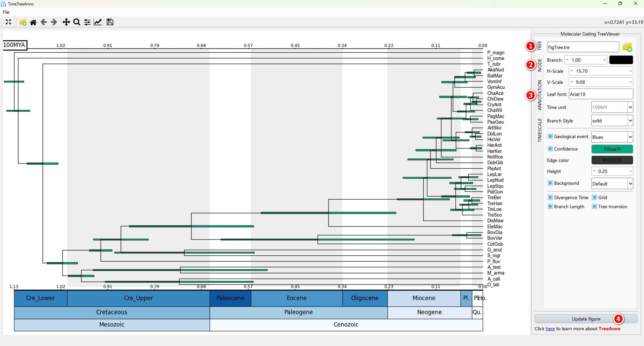Reset view with the home icon
The width and height of the screenshot is (644, 346).
(x=33, y=22)
